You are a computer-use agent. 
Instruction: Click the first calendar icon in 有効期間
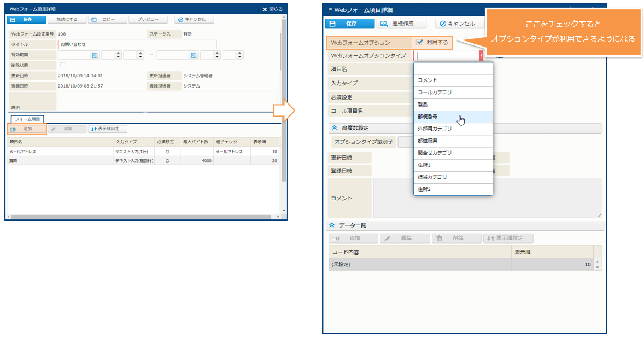tap(95, 55)
